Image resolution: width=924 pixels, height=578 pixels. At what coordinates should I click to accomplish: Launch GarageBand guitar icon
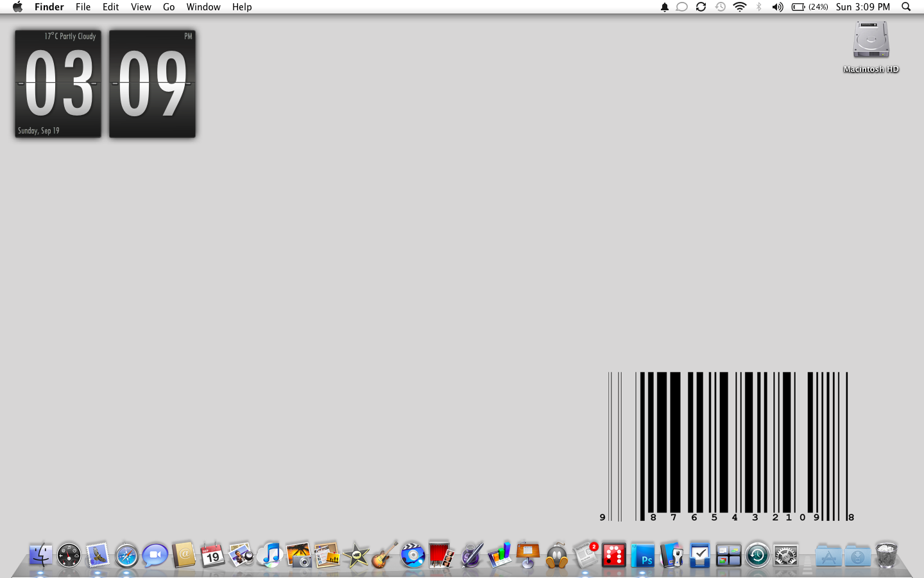tap(384, 555)
